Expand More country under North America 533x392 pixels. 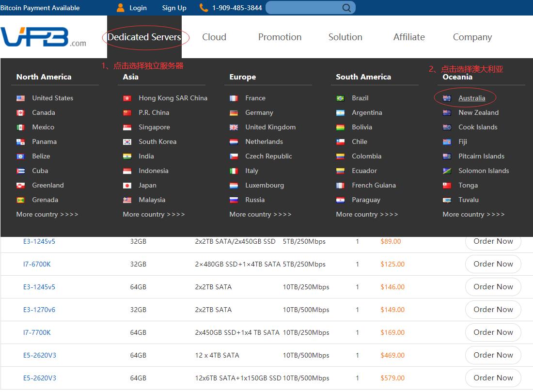coord(47,214)
